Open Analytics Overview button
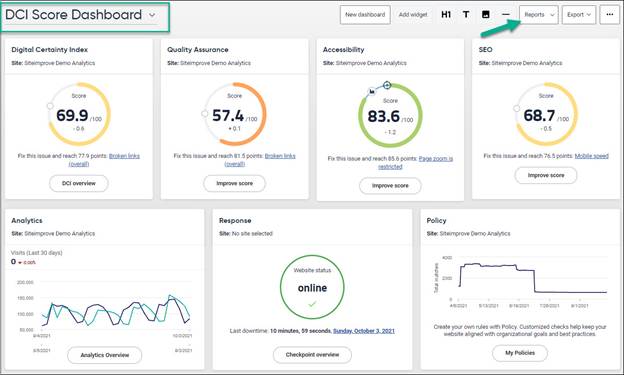The height and width of the screenshot is (375, 624). pos(105,355)
